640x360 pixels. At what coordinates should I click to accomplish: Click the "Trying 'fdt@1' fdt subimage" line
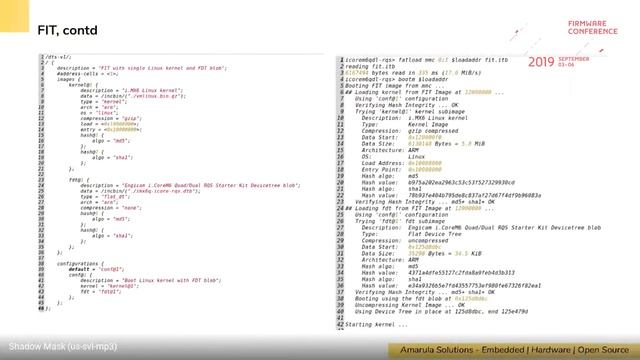[x=400, y=221]
